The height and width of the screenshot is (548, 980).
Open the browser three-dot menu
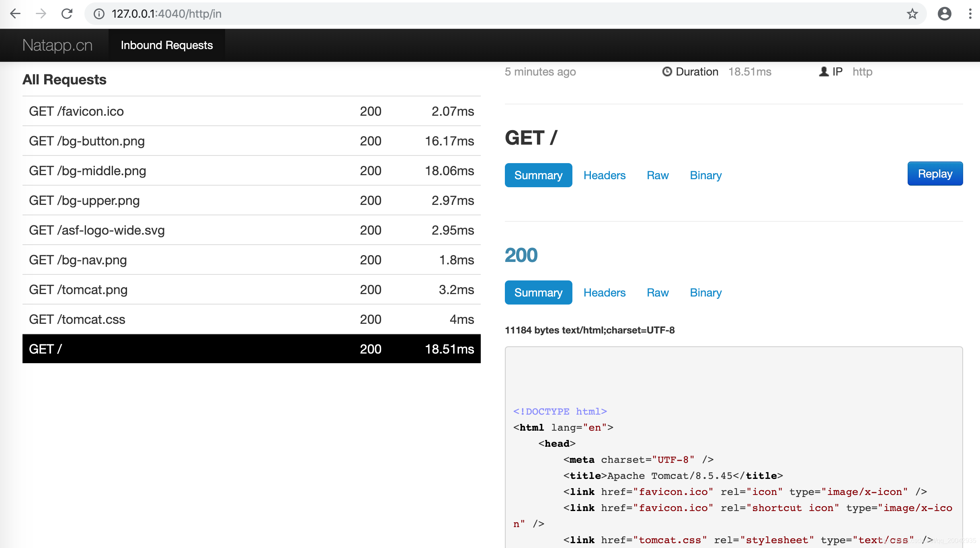(970, 14)
